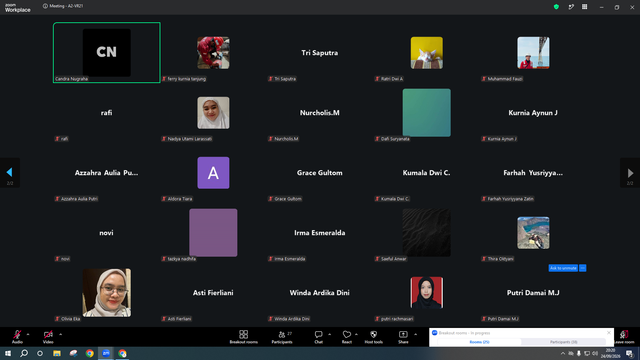Screen dimensions: 640x360
Task: Switch to Zoom app in taskbar
Action: 106,353
